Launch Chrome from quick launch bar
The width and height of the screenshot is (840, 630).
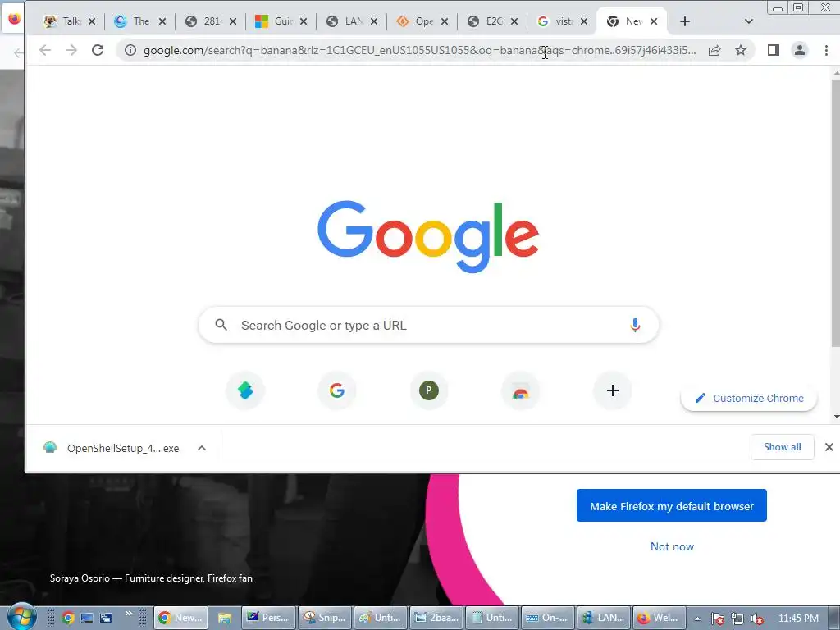(x=67, y=618)
